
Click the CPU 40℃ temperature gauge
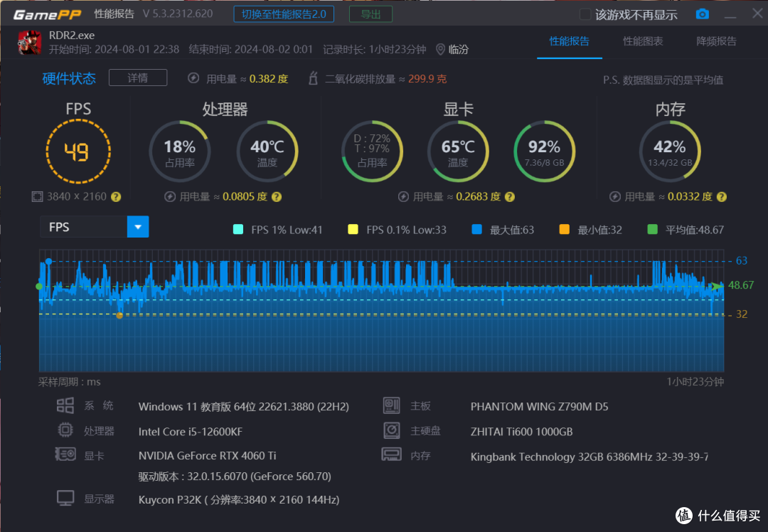(267, 151)
